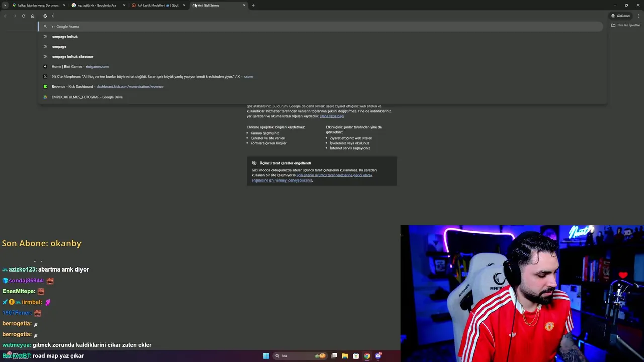Viewport: 644px width, 362px height.
Task: Open Microsoft Store from the taskbar
Action: 356,356
